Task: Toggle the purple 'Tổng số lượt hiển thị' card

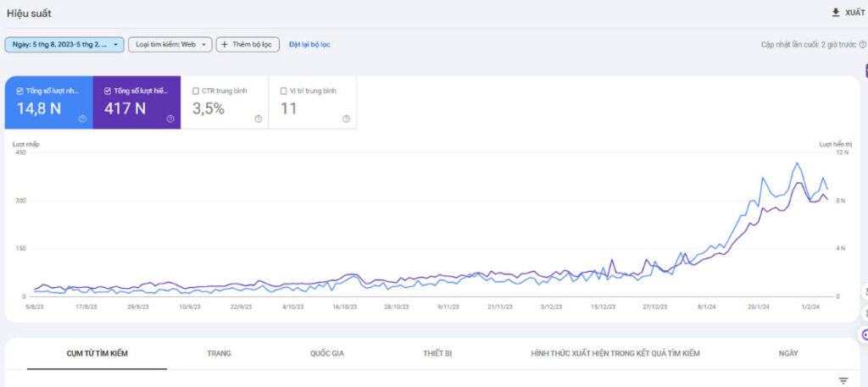Action: [x=136, y=103]
